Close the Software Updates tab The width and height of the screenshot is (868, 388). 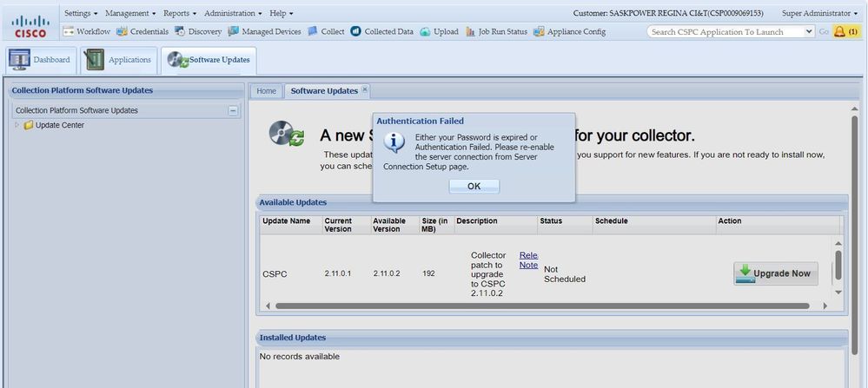pos(365,89)
